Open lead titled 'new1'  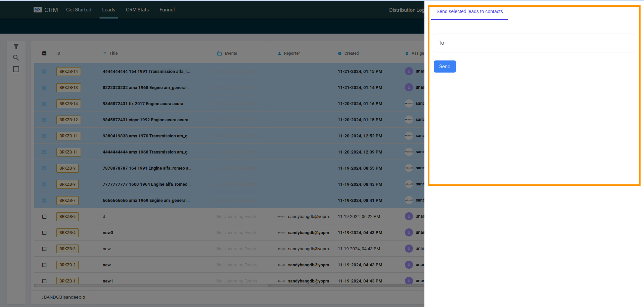pyautogui.click(x=108, y=281)
